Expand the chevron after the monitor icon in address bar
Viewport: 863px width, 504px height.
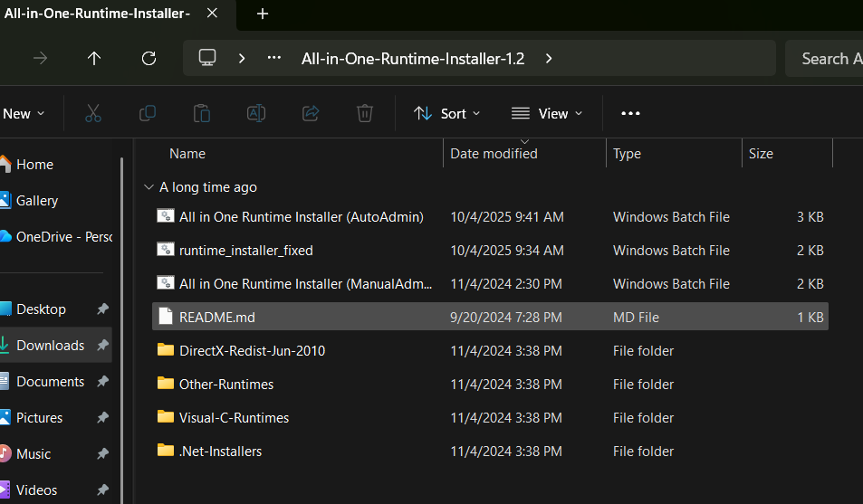pos(242,58)
